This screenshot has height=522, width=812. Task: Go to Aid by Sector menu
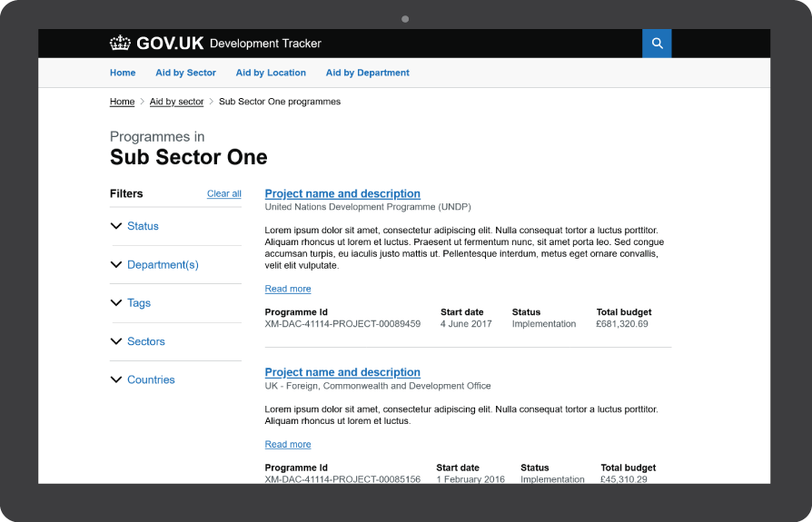pos(186,73)
